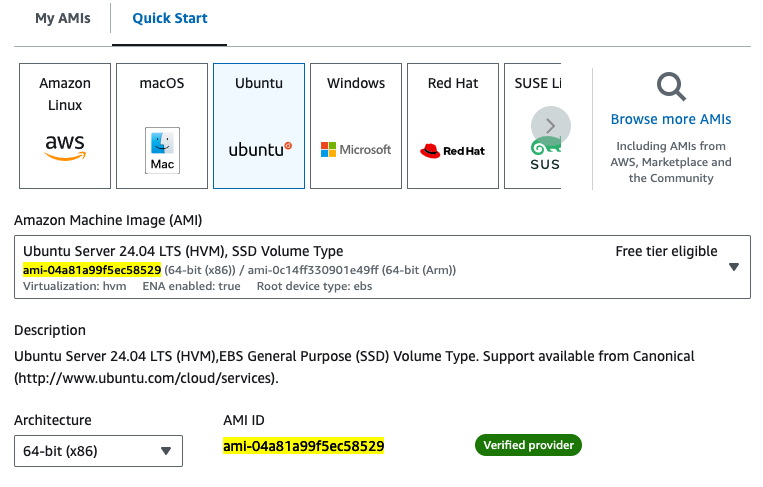This screenshot has height=487, width=763.
Task: Switch to the My AMIs tab
Action: [x=62, y=19]
